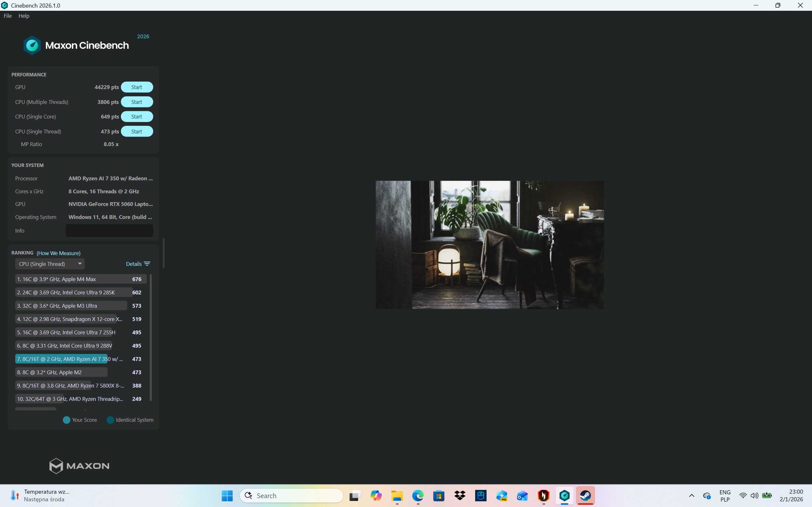Open Microsoft Store from taskbar

(x=439, y=496)
